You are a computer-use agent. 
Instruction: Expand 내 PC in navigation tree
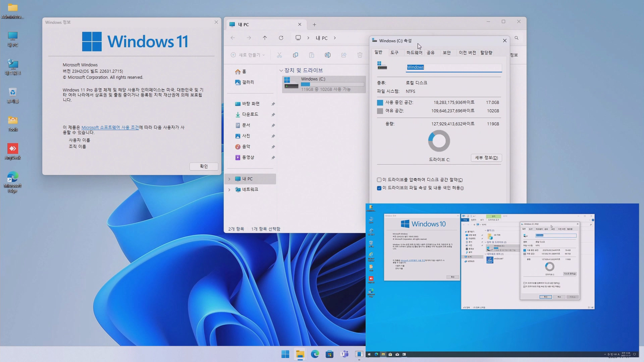click(x=229, y=179)
